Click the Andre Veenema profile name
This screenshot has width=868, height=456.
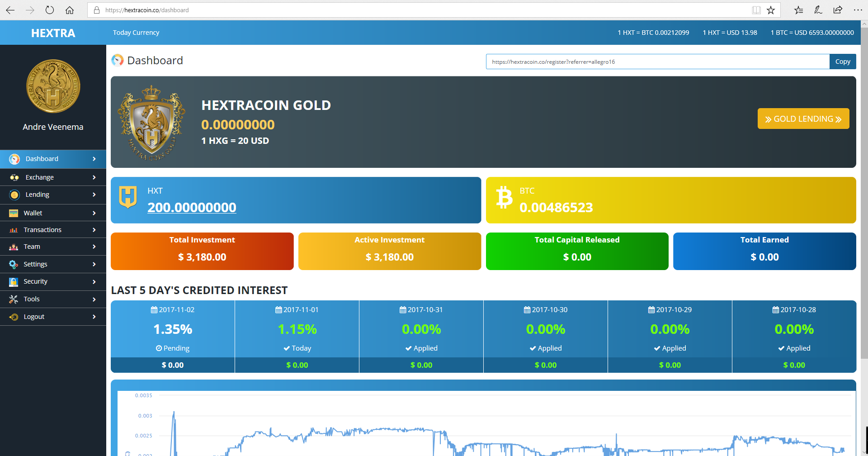(x=53, y=127)
